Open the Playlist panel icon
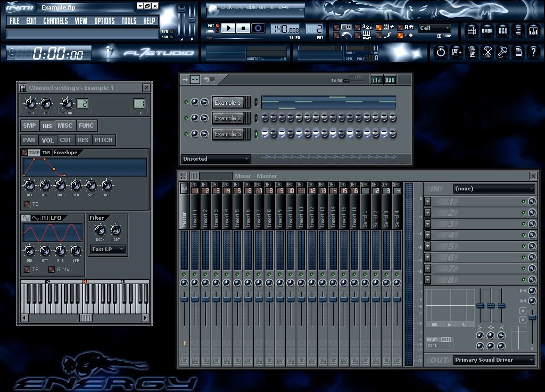Viewport: 545px width, 392px height. point(472,31)
